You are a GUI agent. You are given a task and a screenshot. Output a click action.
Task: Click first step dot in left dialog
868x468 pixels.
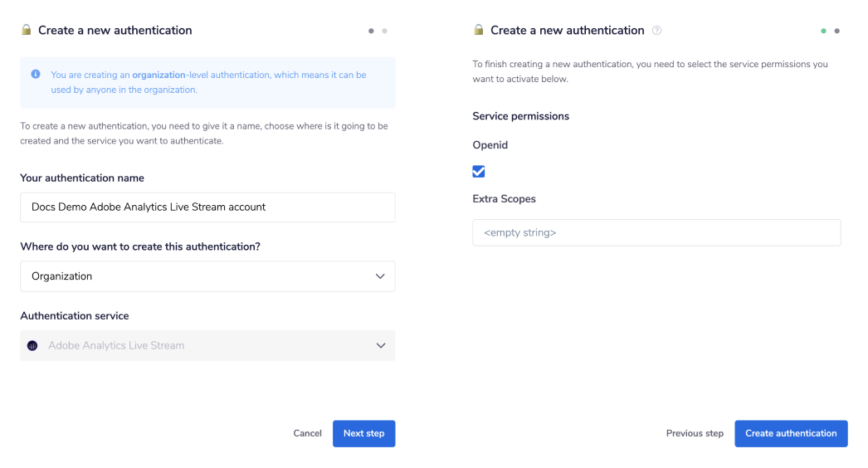point(371,31)
